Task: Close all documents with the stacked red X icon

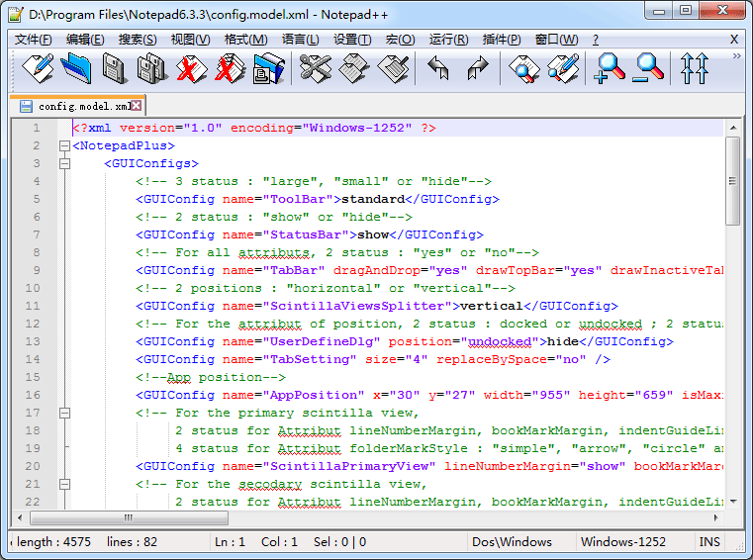Action: click(x=230, y=68)
